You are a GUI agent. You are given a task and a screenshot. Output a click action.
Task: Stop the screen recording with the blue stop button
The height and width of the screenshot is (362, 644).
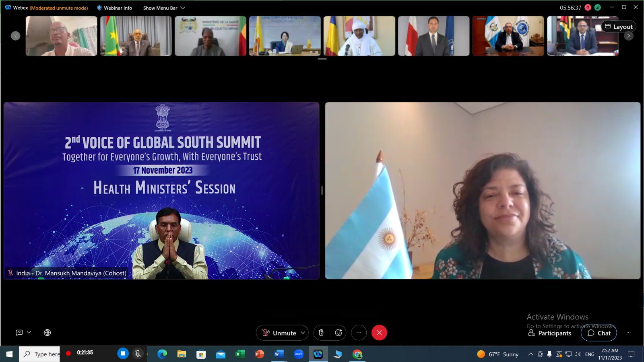click(x=123, y=353)
